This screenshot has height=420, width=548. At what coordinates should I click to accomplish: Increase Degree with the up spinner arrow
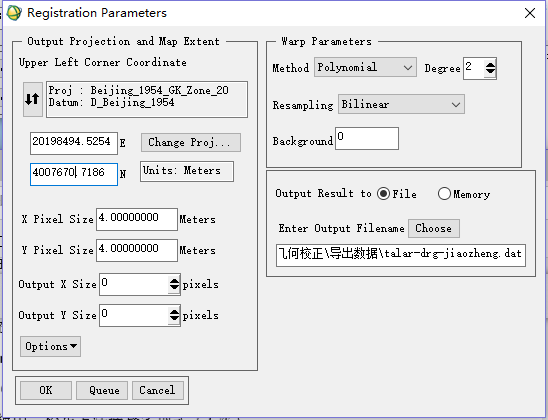click(x=490, y=65)
